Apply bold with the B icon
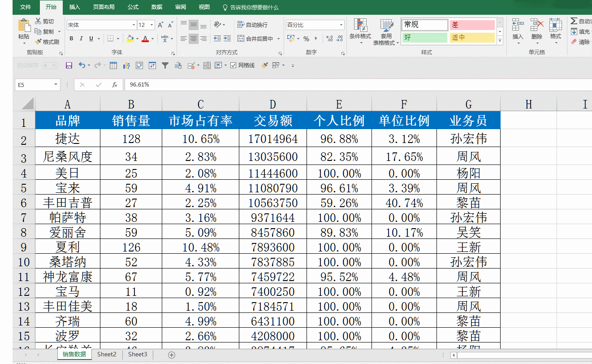The height and width of the screenshot is (364, 592). [x=71, y=39]
